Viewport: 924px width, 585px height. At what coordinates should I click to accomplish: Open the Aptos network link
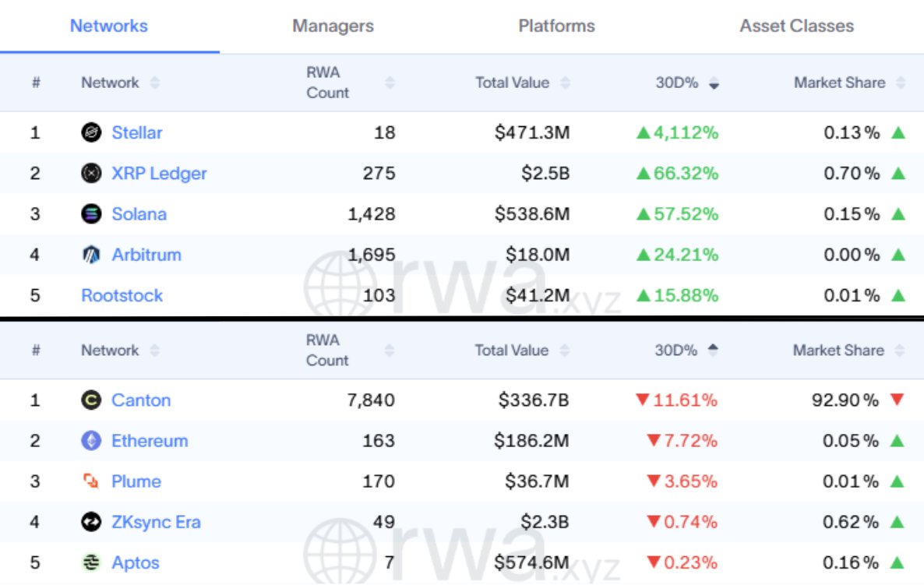(136, 562)
